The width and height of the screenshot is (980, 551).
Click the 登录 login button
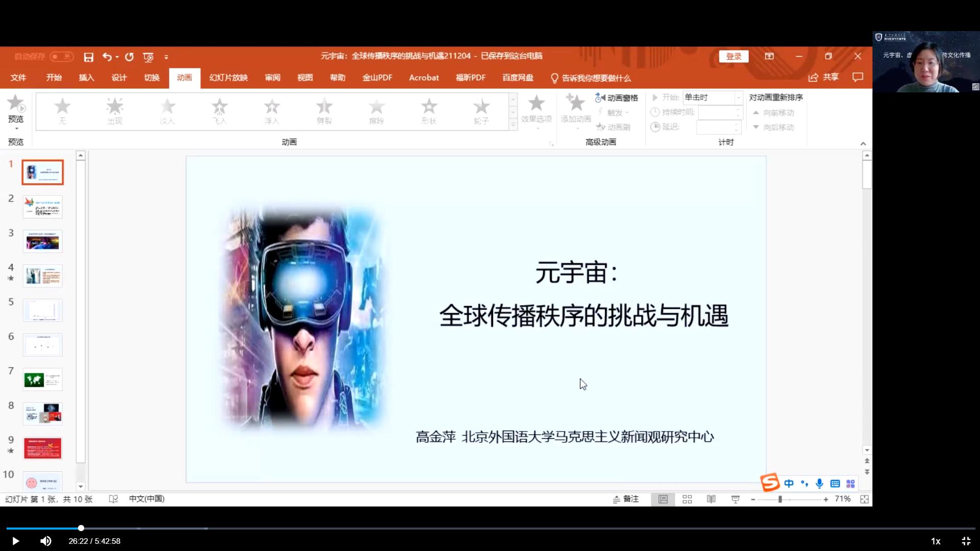tap(733, 57)
